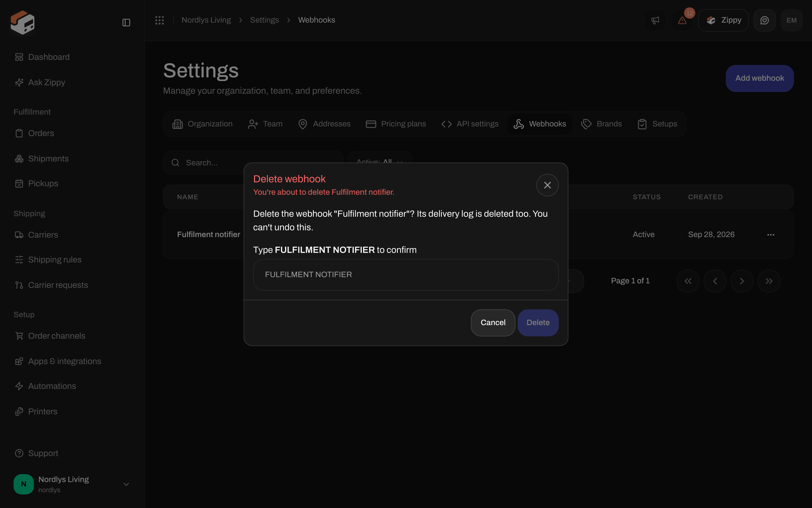Open the chat support icon
The height and width of the screenshot is (508, 812).
[x=764, y=20]
